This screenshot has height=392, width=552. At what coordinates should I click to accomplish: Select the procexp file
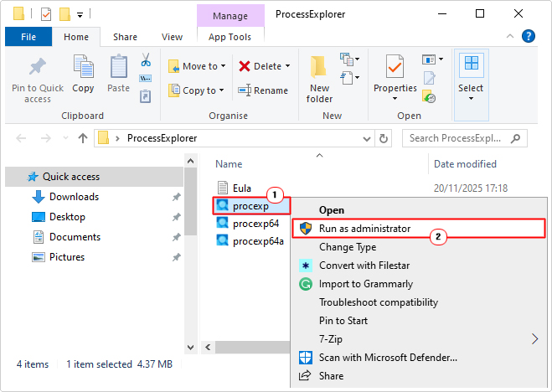point(251,206)
